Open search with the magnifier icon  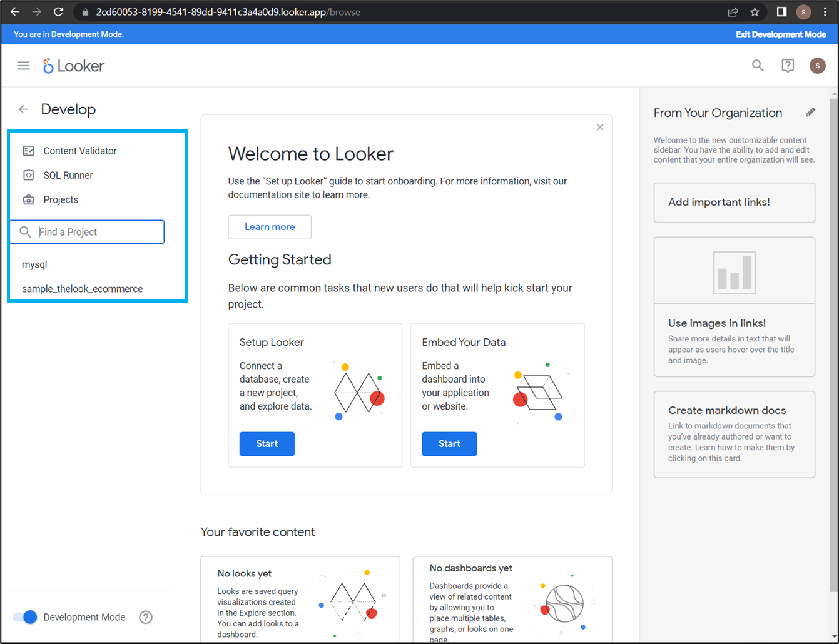[x=758, y=66]
